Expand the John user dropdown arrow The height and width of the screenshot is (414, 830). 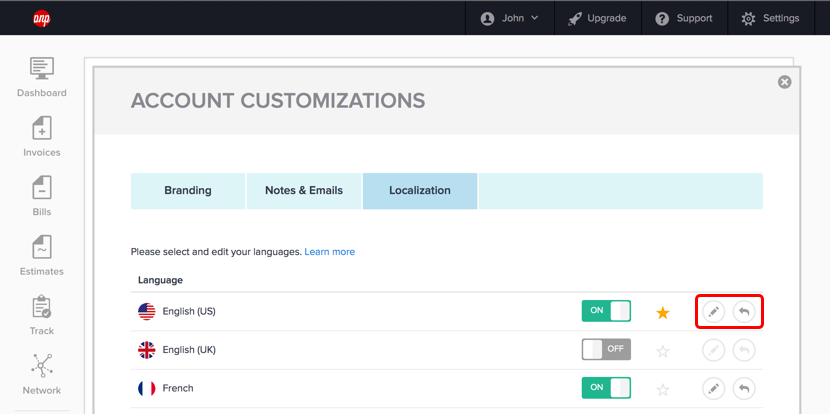pyautogui.click(x=534, y=18)
